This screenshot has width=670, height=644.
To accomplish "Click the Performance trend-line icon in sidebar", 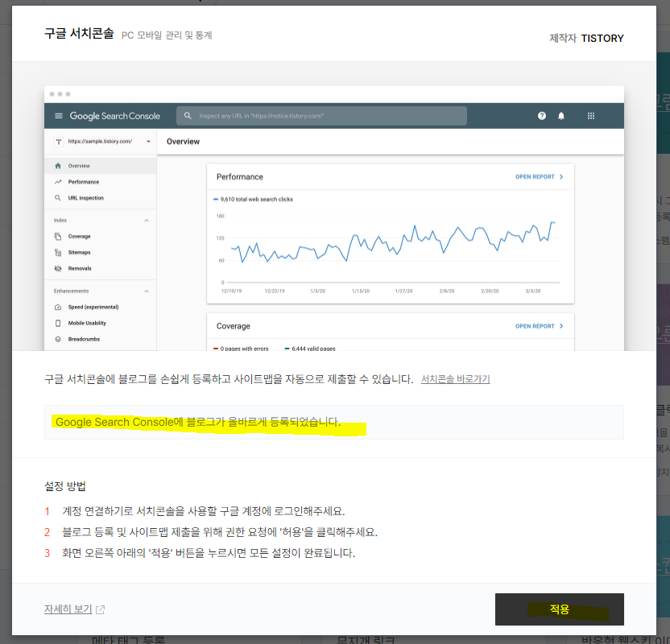I will 58,182.
